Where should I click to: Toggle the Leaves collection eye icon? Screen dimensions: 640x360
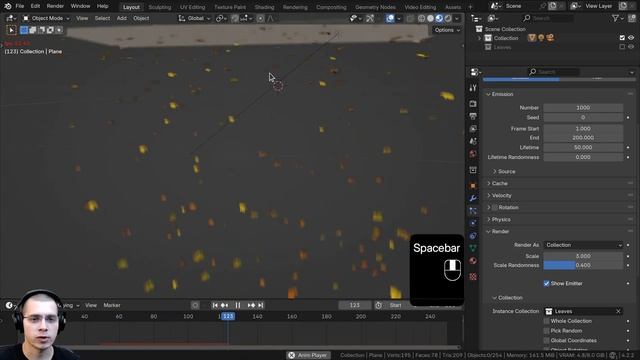[x=631, y=47]
